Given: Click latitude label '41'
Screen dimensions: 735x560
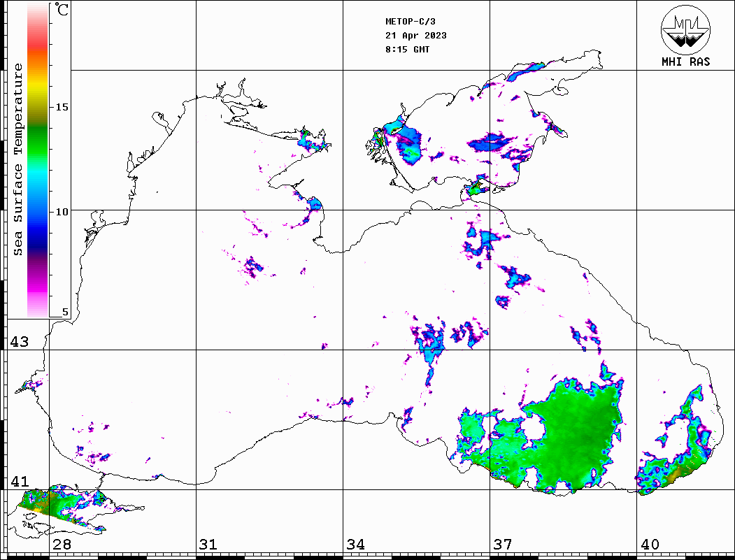Looking at the screenshot, I should (19, 481).
